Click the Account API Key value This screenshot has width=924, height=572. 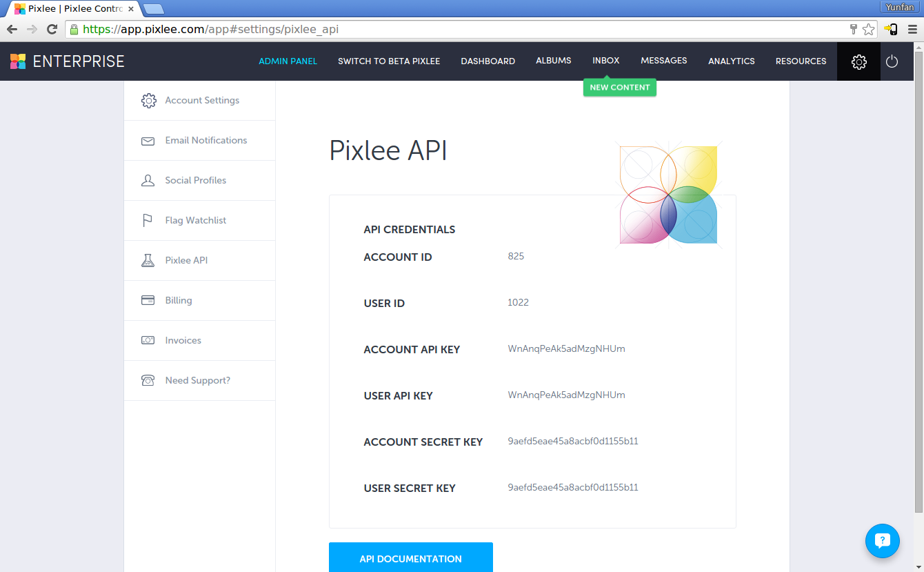567,348
